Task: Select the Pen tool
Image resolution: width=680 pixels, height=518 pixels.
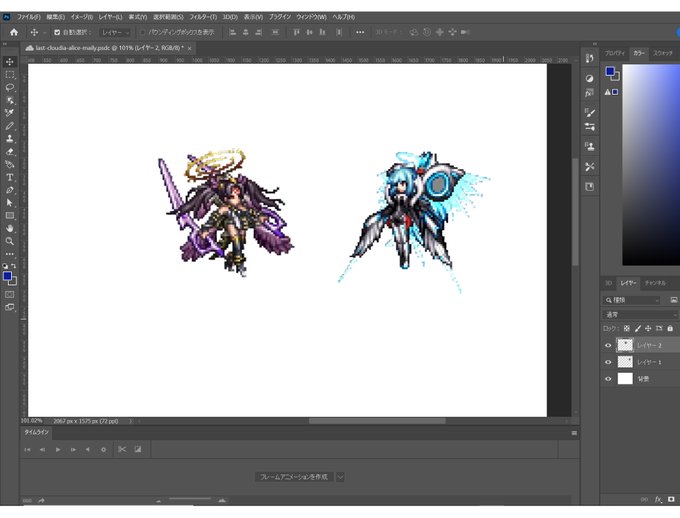Action: [10, 190]
